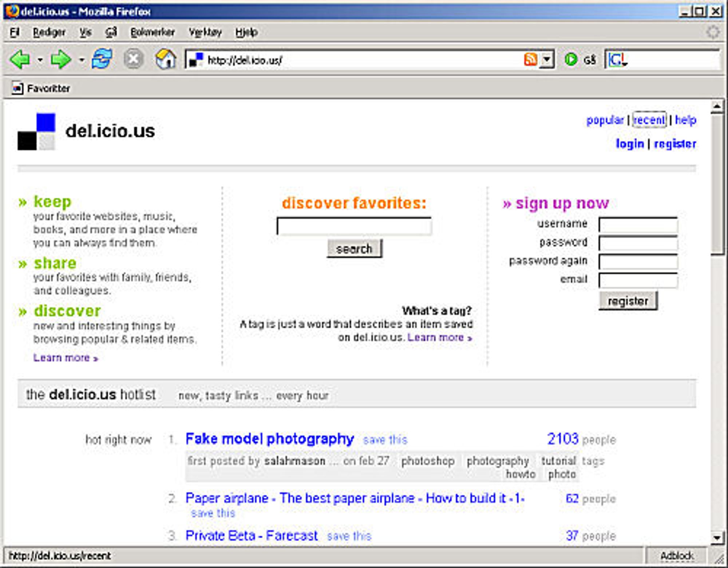Click the Stop loading icon
728x568 pixels.
[x=134, y=59]
